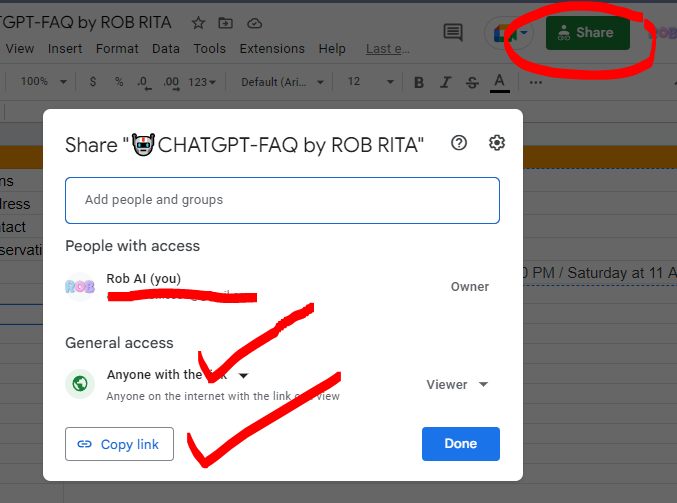Screen dimensions: 677x503
Task: Click the green globe general access icon
Action: (80, 383)
